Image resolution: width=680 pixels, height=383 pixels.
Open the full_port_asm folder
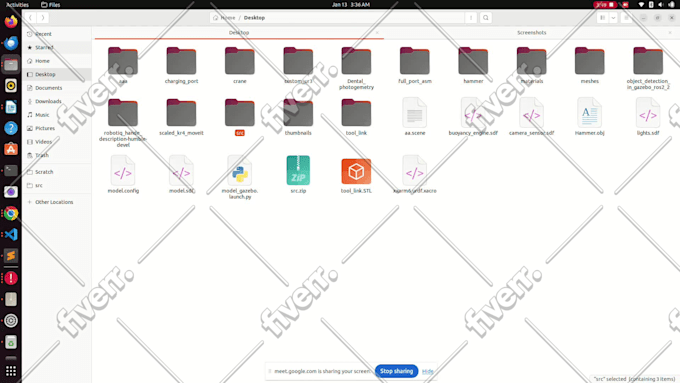[x=415, y=65]
